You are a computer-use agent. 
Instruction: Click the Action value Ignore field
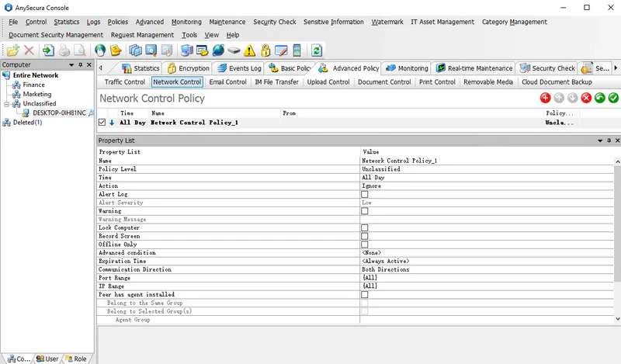click(x=487, y=185)
